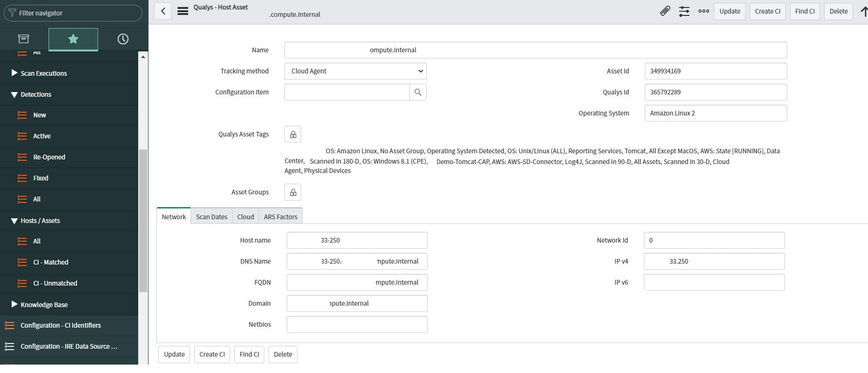The width and height of the screenshot is (868, 373).
Task: Click icon beside Configuration - IRE Data Source
Action: 9,346
